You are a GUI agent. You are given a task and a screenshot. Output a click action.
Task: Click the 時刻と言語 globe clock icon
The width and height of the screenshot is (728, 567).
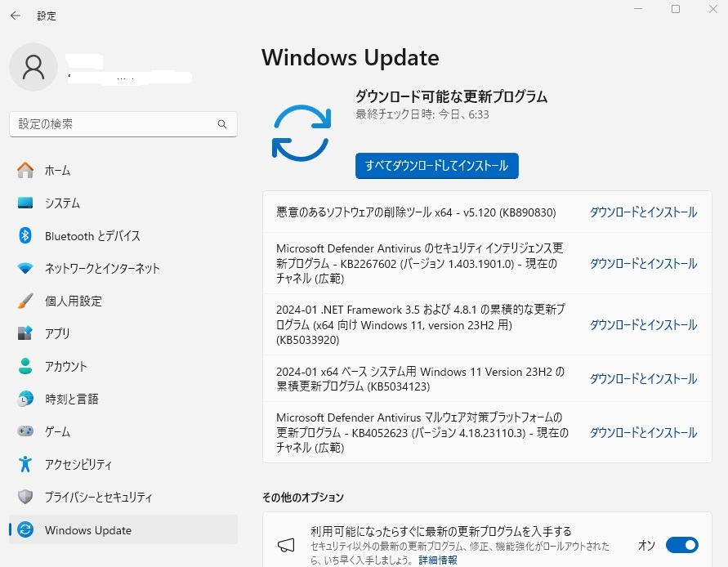click(25, 399)
